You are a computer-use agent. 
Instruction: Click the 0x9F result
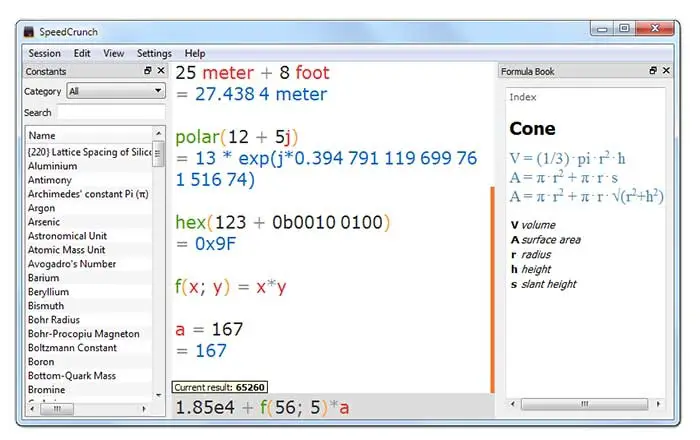pos(215,244)
